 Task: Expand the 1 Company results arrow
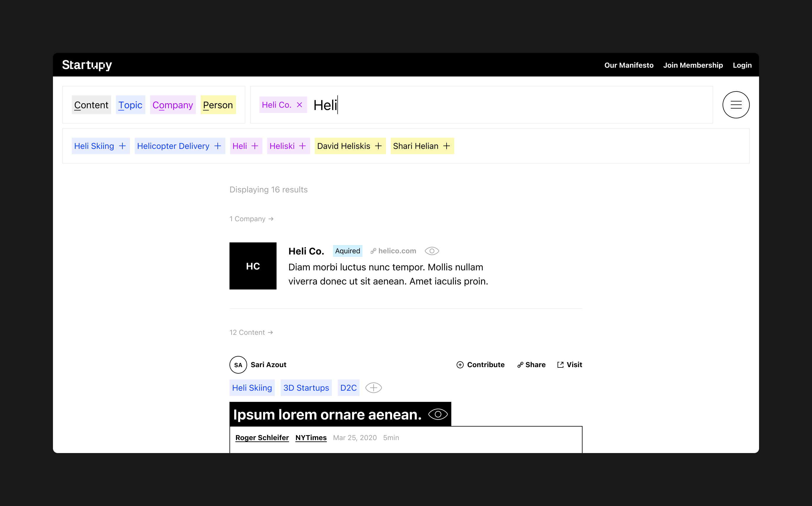(271, 219)
